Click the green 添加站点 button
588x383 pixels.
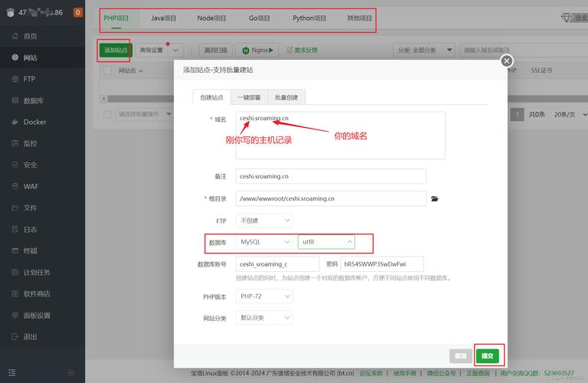(116, 50)
